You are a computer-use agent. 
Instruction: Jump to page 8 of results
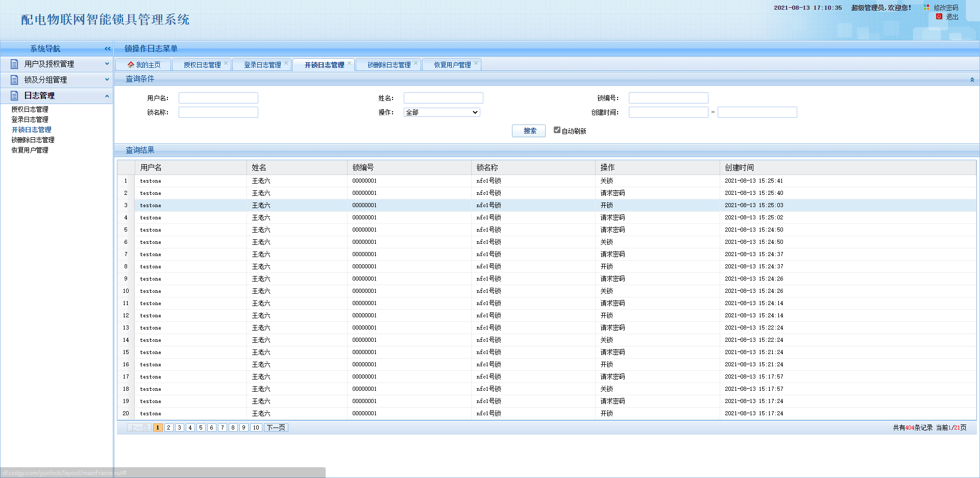click(233, 427)
